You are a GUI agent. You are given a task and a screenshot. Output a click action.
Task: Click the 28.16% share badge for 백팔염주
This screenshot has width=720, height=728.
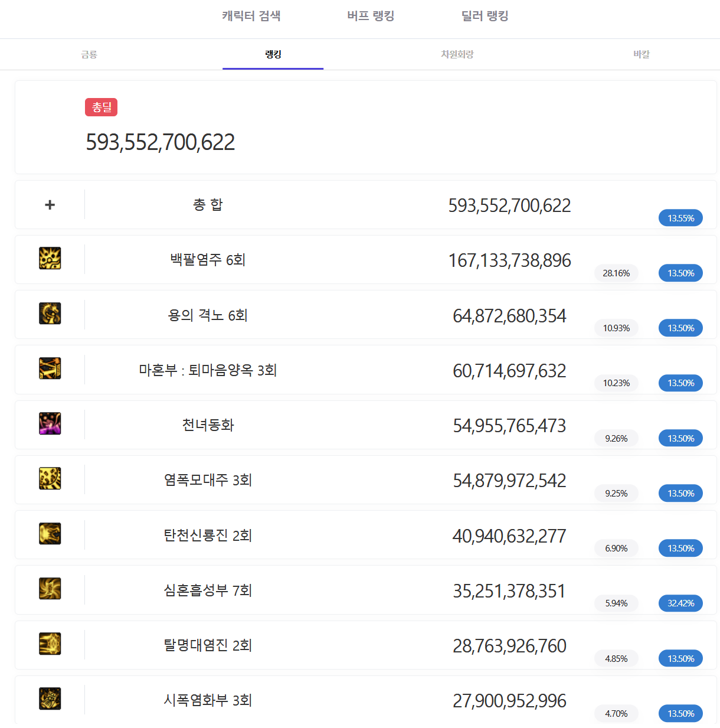click(616, 273)
